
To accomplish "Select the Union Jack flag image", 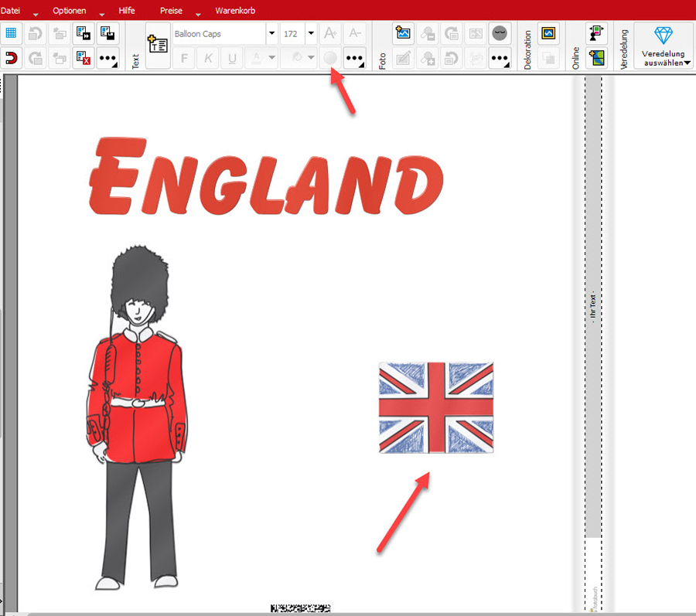I will tap(436, 407).
